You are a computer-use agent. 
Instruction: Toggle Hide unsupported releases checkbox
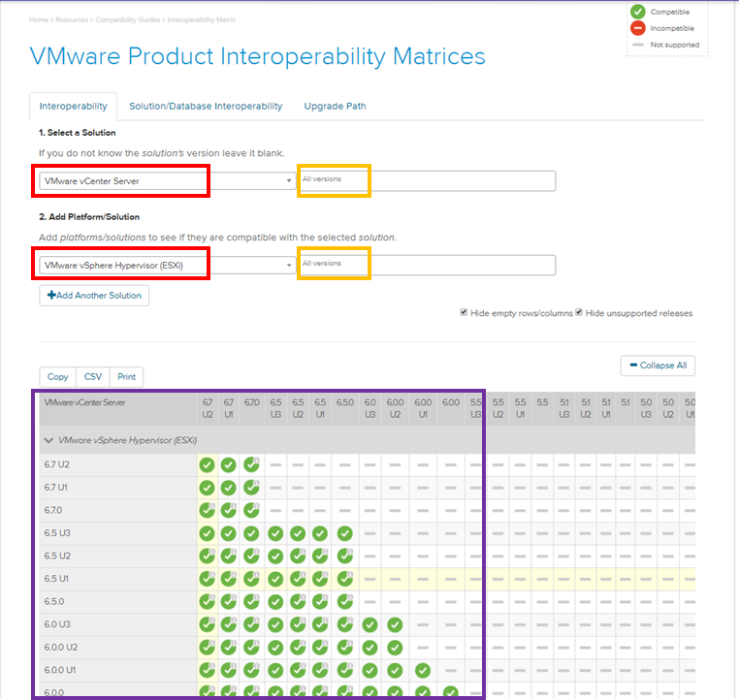579,312
